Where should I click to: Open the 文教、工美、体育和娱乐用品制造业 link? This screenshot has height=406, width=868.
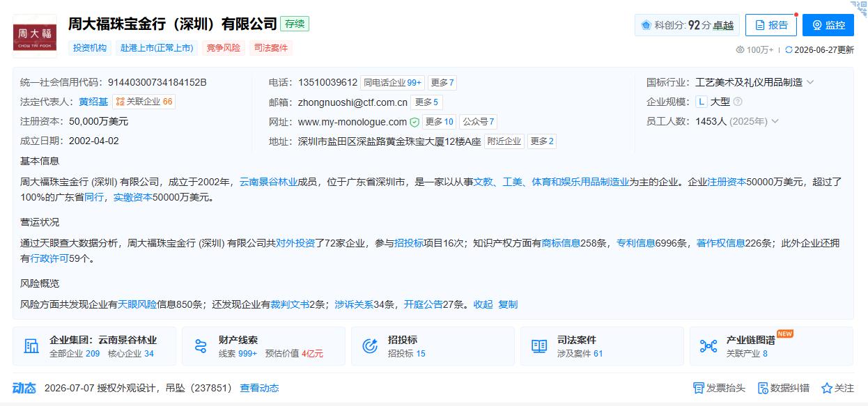coord(552,182)
